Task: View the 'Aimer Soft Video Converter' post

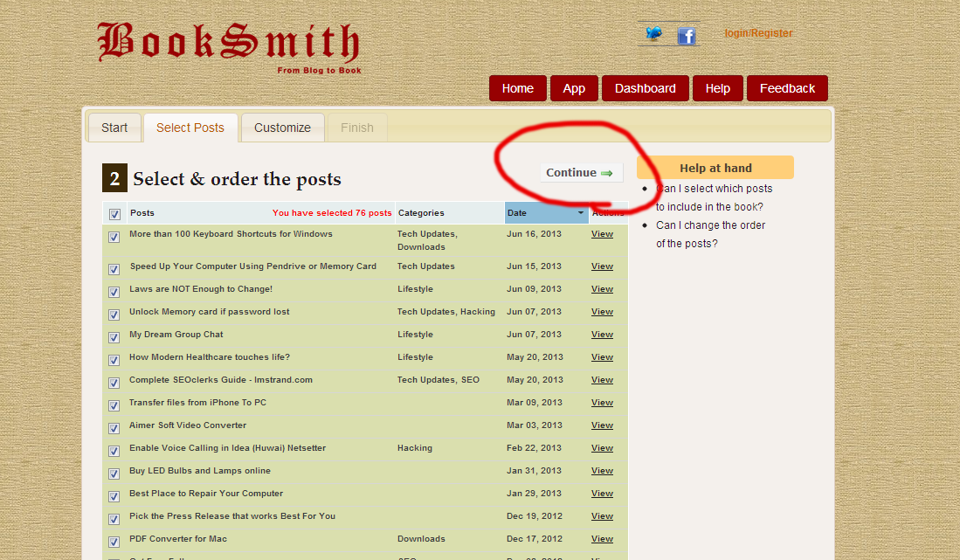Action: pos(602,425)
